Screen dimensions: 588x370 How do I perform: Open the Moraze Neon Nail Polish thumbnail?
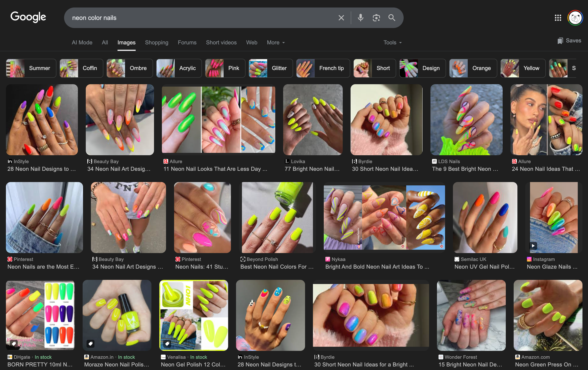point(117,315)
